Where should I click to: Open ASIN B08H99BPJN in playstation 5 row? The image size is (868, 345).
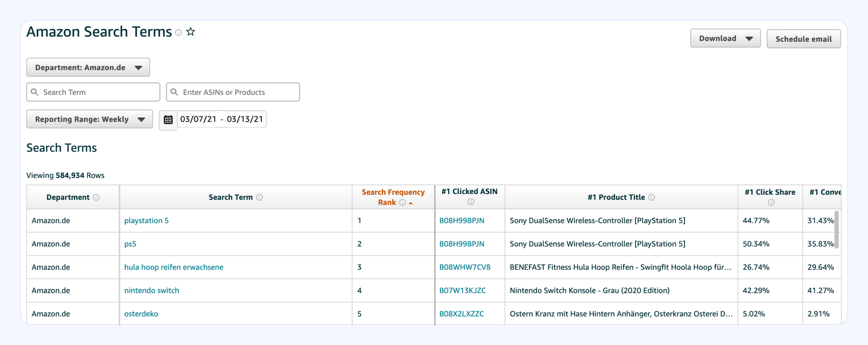[462, 220]
